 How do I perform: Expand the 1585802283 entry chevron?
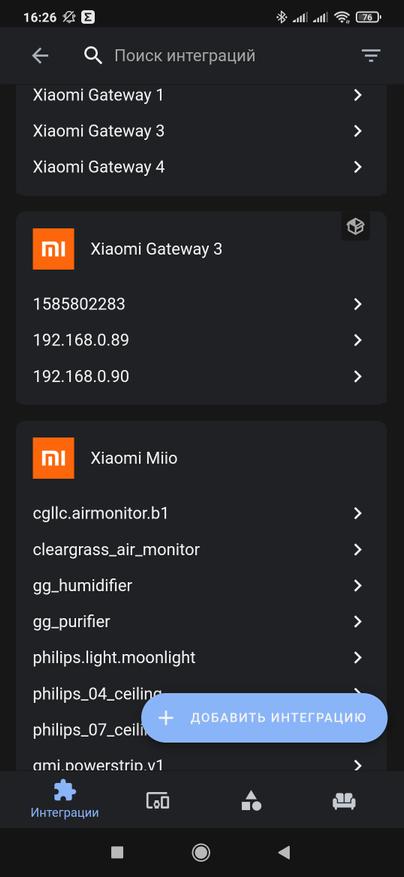(358, 304)
